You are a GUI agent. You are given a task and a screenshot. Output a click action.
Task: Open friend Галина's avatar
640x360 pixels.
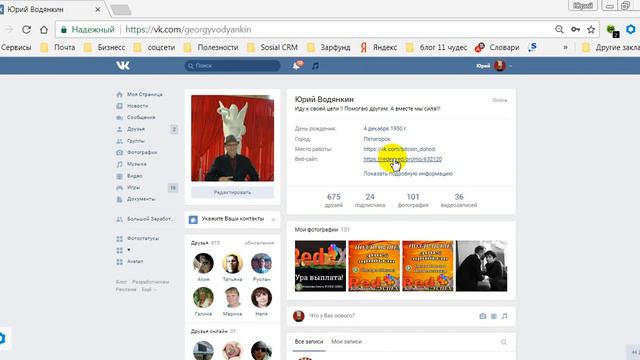click(203, 298)
